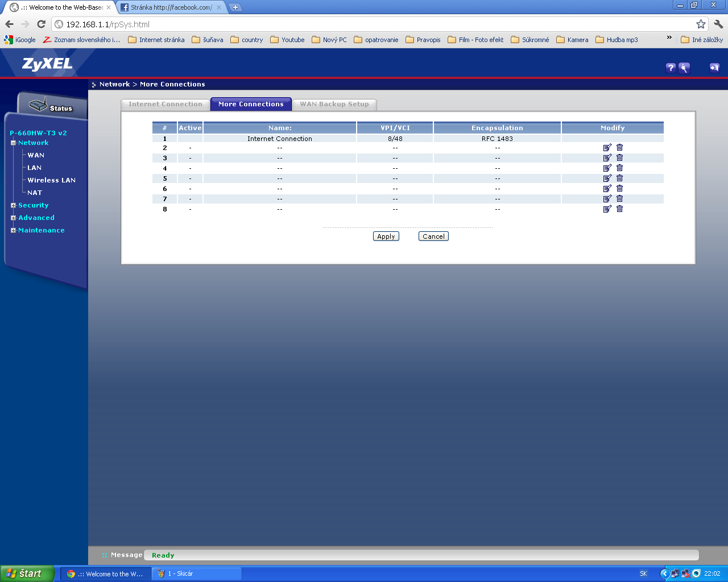Switch to Skicár taskbar window
This screenshot has height=582, width=728.
click(x=197, y=573)
